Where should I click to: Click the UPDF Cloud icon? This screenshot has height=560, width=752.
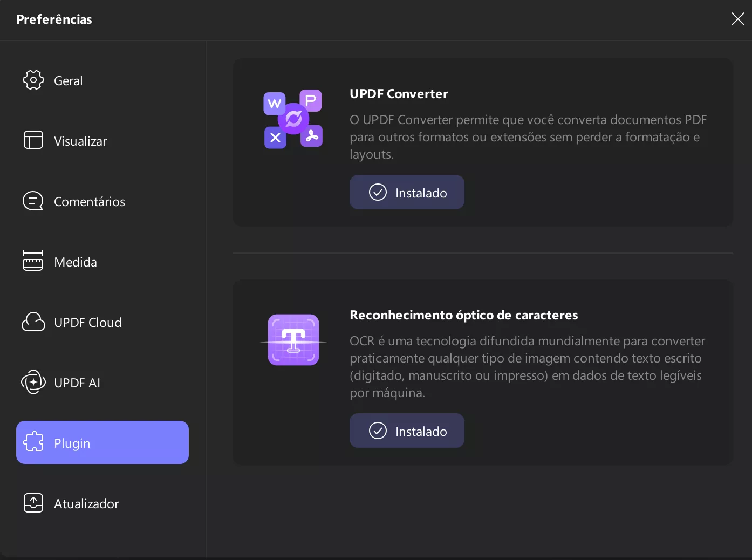(33, 322)
